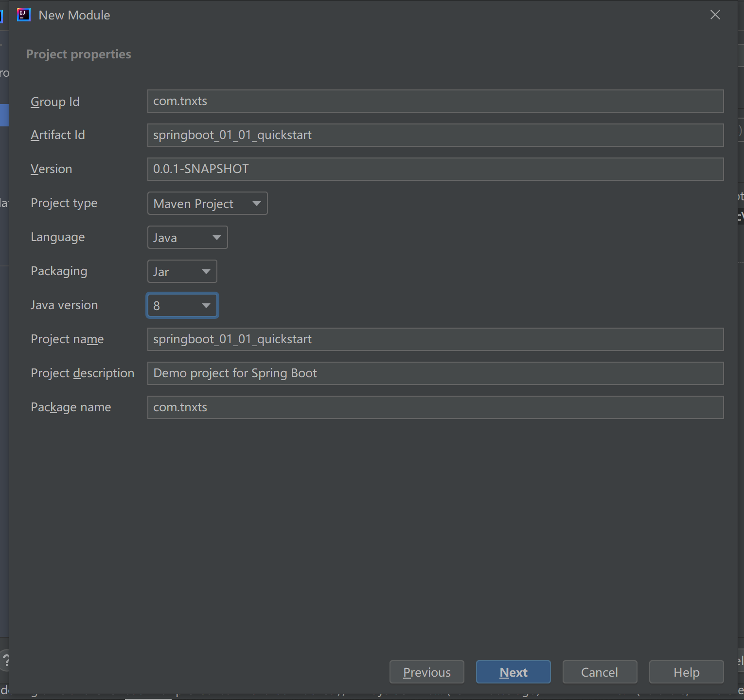The image size is (744, 700).
Task: Select the Version input box
Action: [435, 169]
